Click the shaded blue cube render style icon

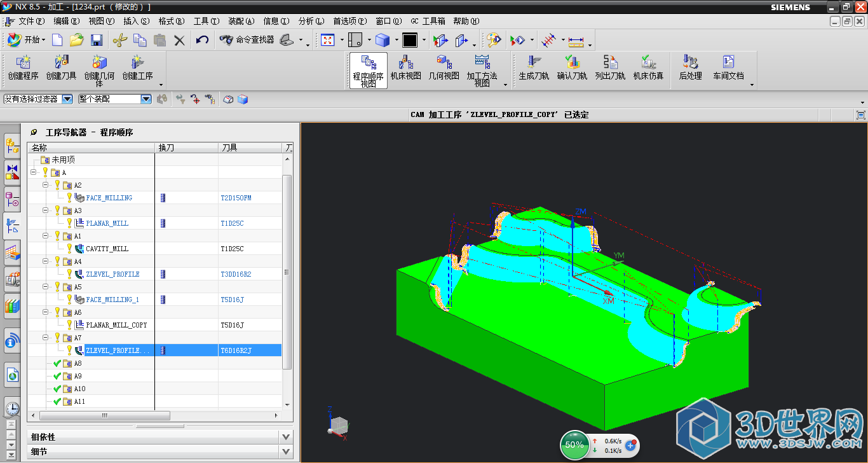point(382,40)
